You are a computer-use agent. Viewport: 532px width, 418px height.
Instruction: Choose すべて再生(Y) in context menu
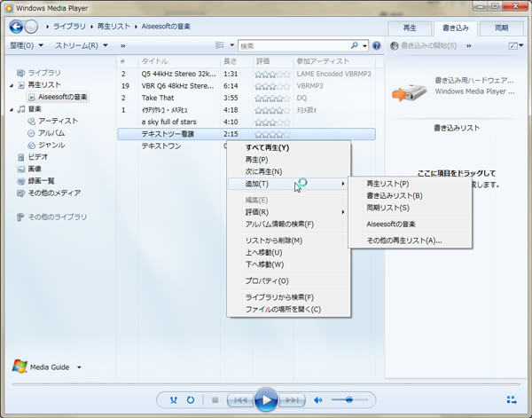[x=288, y=147]
